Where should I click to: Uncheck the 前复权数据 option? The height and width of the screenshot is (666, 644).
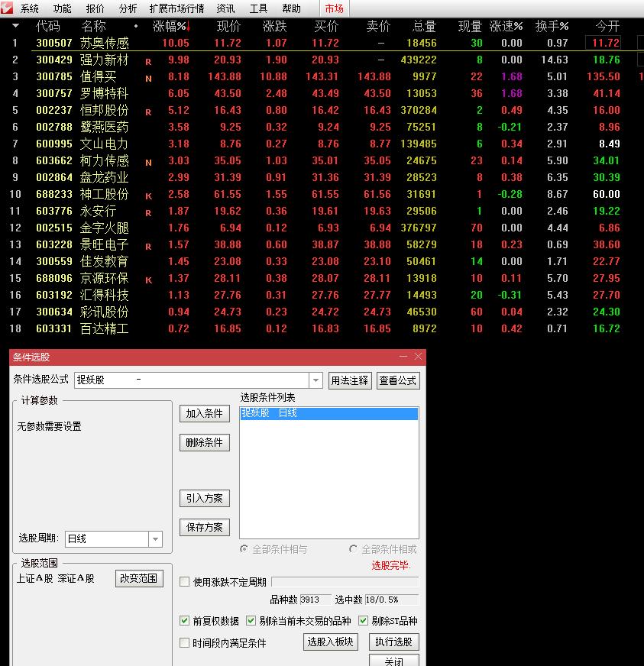(x=183, y=621)
